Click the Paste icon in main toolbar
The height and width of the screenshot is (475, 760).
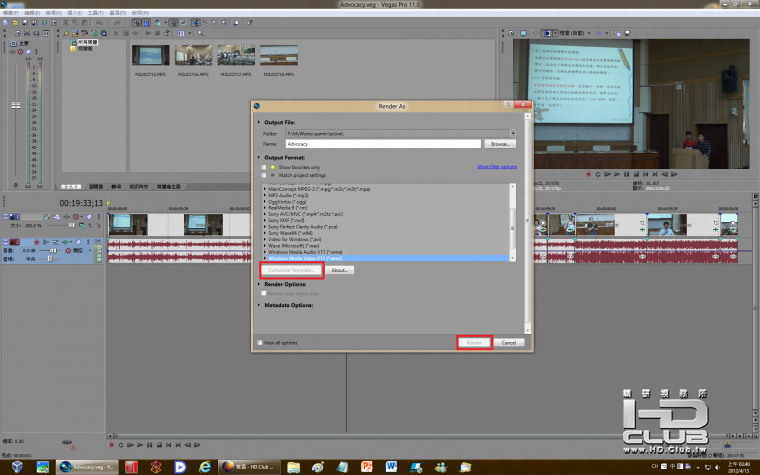point(85,22)
